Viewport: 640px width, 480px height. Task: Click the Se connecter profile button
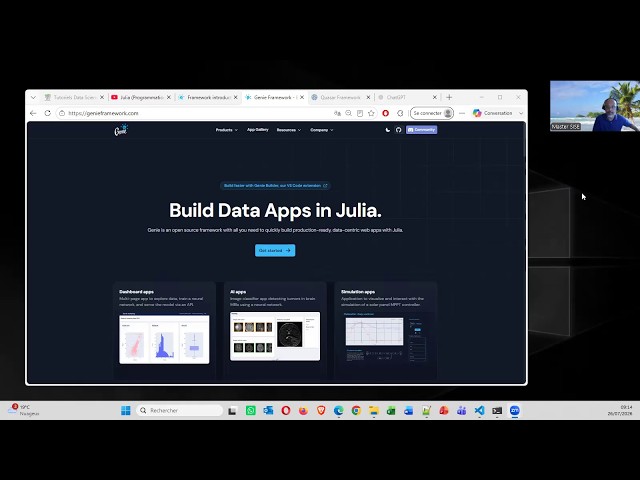click(x=432, y=113)
